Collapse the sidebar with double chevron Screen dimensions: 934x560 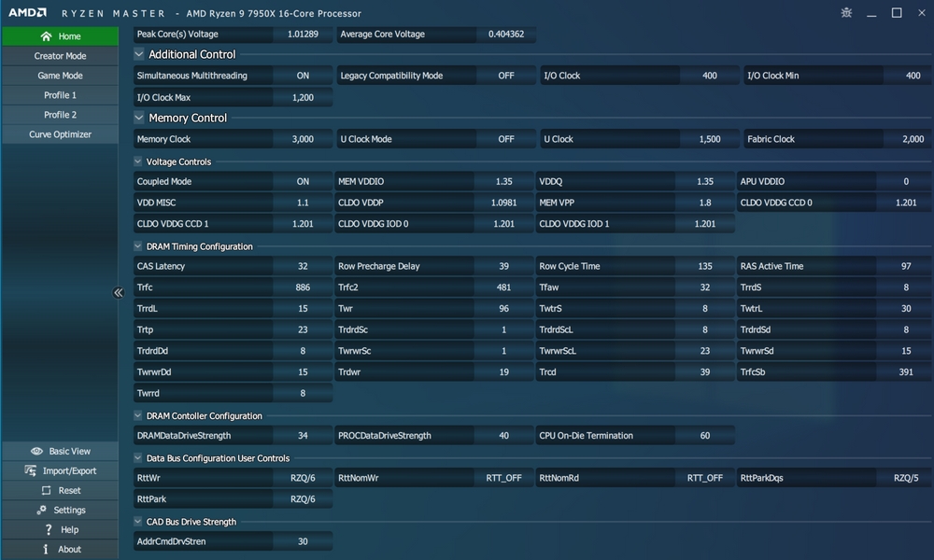pos(118,292)
